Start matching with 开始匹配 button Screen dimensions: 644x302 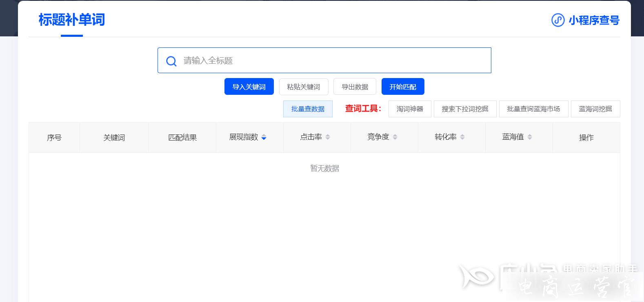(403, 87)
